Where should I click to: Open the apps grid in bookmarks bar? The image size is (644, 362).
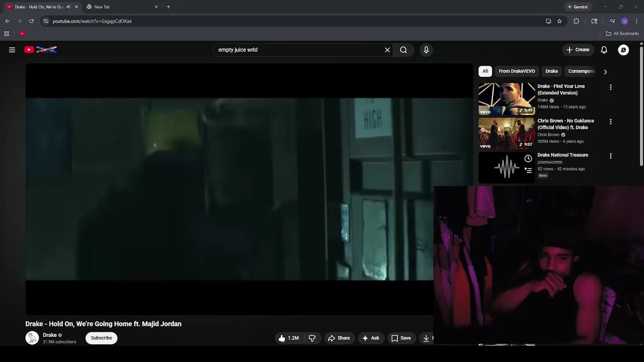7,34
